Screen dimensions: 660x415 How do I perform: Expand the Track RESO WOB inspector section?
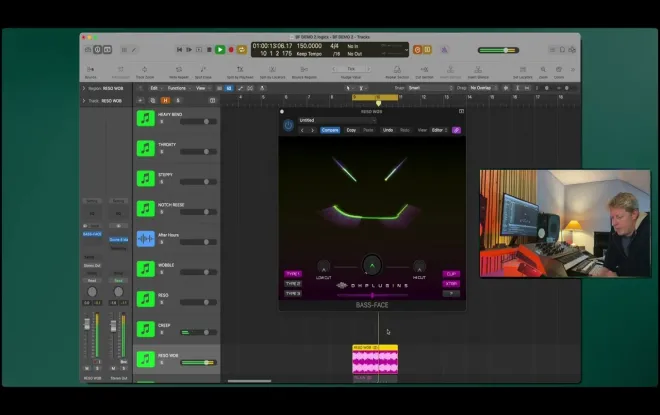pyautogui.click(x=84, y=101)
